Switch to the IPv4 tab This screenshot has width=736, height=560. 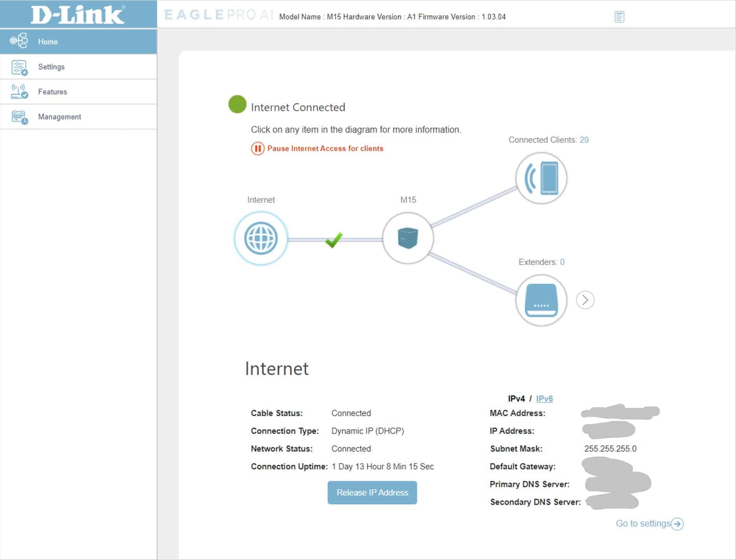pos(516,399)
